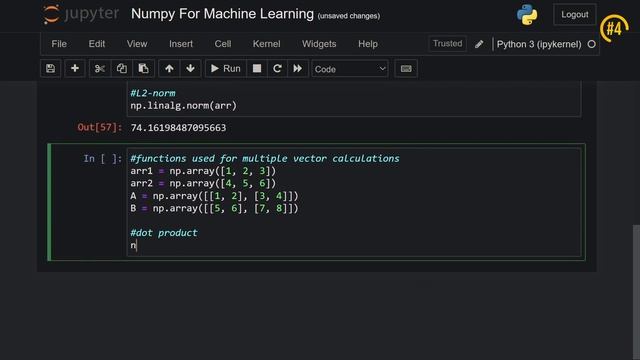Click the kernel idle circle indicator
Image resolution: width=640 pixels, height=360 pixels.
[x=591, y=44]
